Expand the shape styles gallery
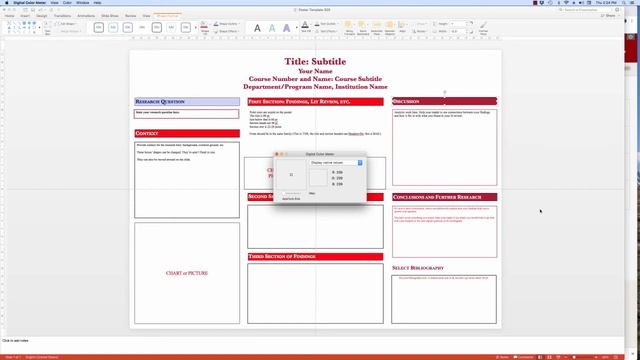The height and width of the screenshot is (360, 640). point(196,28)
